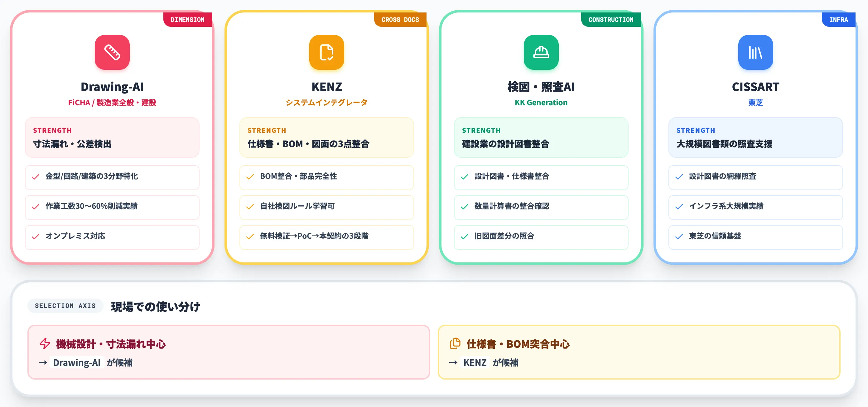
Task: Click the 現場での使い分け heading
Action: [156, 307]
